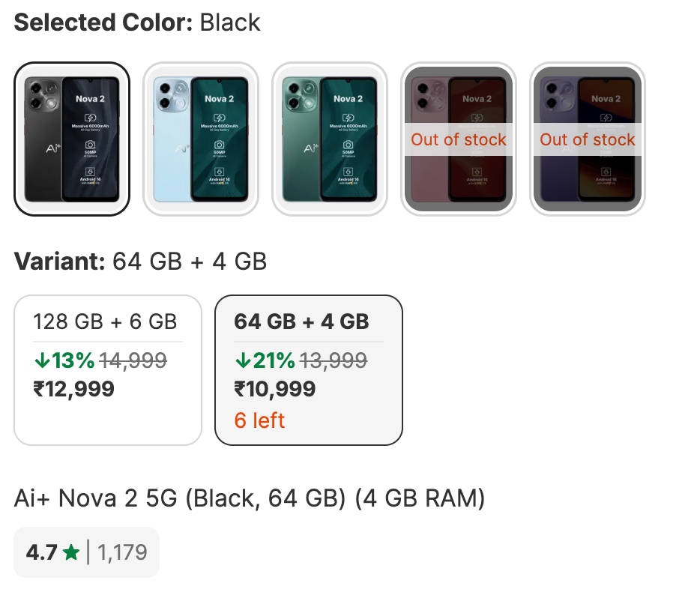Click the green star rating icon
Screen dimensions: 700x610
click(x=71, y=553)
